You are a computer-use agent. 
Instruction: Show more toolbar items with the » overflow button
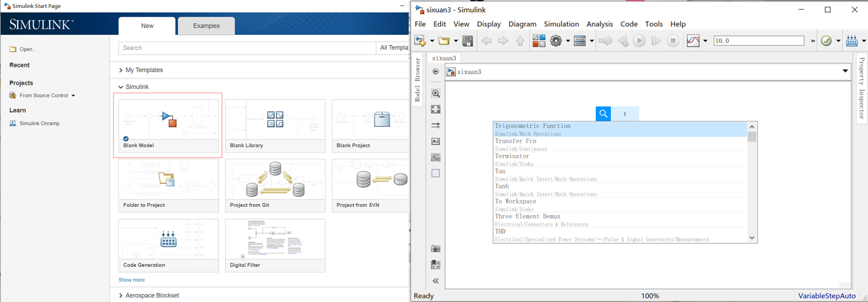pos(813,41)
